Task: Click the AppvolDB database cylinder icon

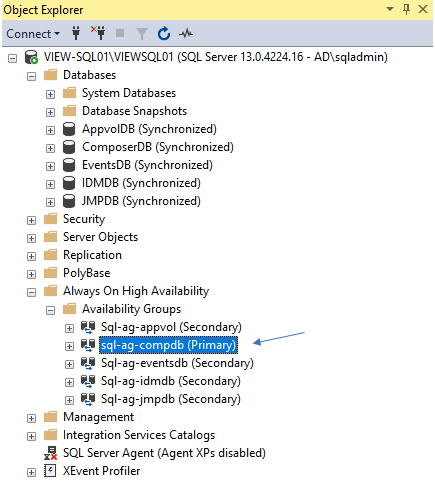Action: [69, 129]
